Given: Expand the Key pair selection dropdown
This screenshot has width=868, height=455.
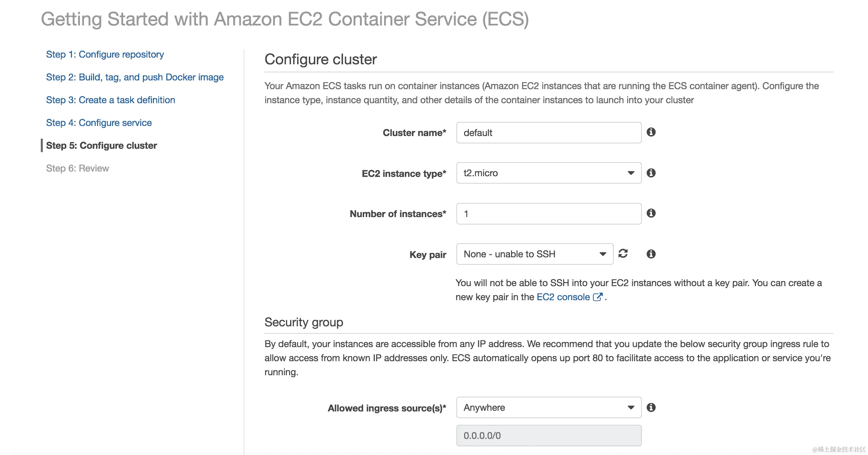Looking at the screenshot, I should point(603,254).
